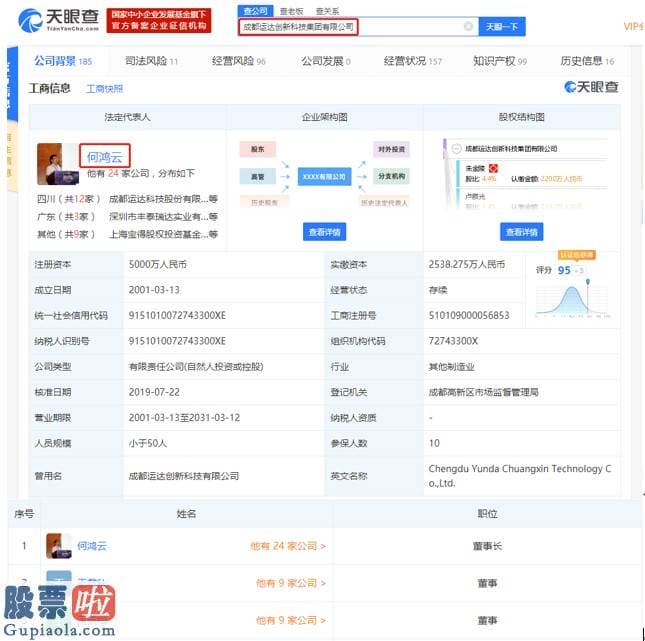
Task: Select industry value 其他制造业
Action: point(452,367)
